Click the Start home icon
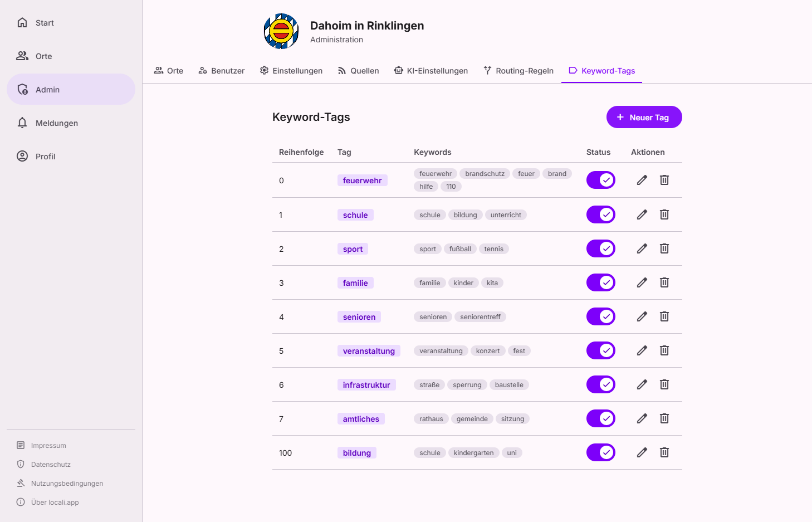Screen dimensions: 812x522 tap(22, 22)
